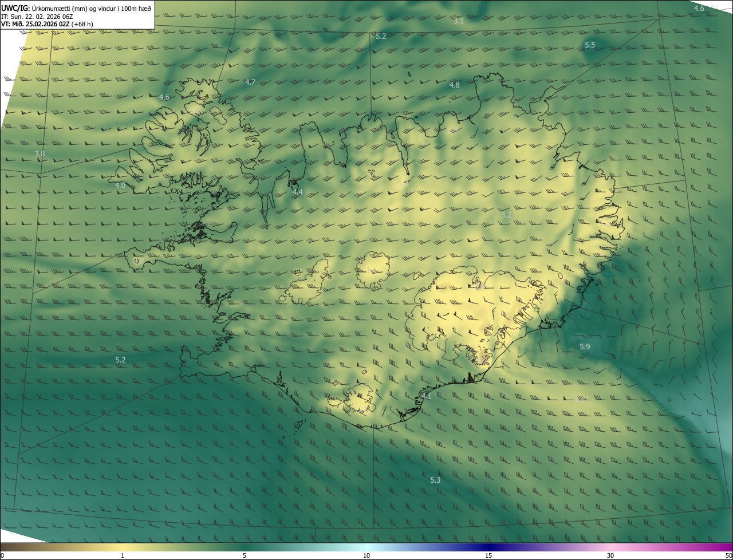Click the 3.8 value label on the map
This screenshot has height=560, width=733.
point(40,153)
